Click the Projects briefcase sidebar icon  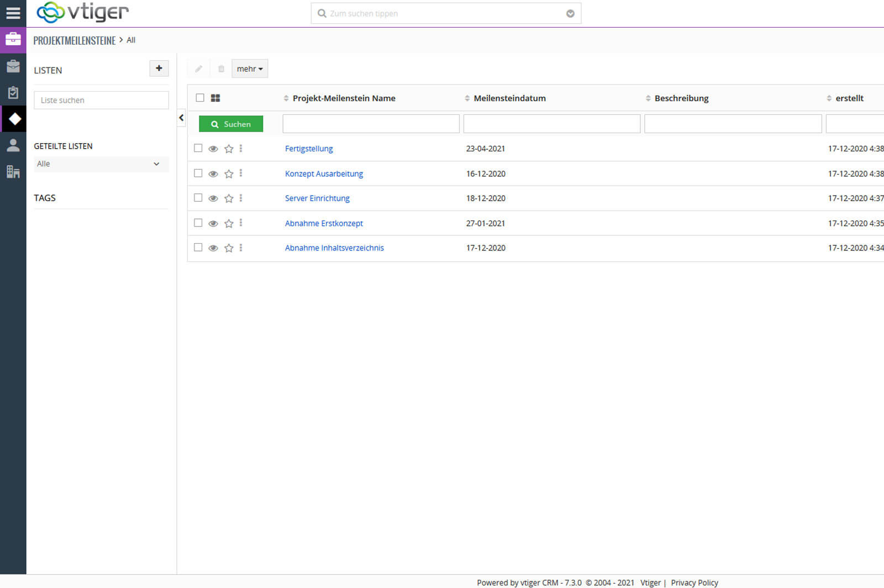click(x=13, y=66)
